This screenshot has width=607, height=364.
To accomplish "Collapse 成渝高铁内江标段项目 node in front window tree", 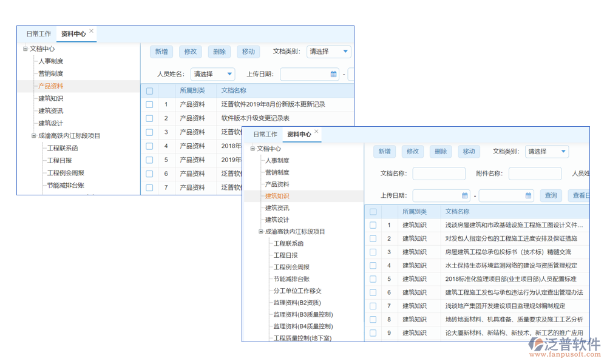I will 260,232.
